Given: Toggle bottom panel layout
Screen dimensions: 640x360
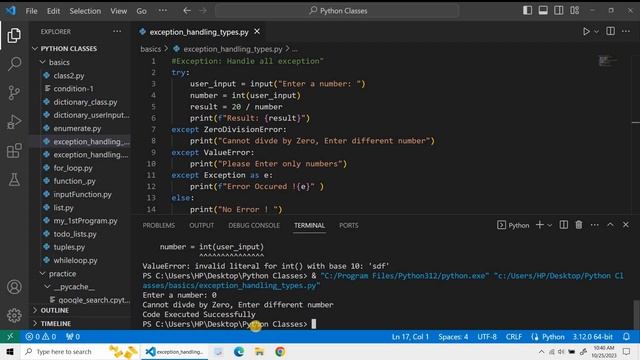Looking at the screenshot, I should coord(543,11).
